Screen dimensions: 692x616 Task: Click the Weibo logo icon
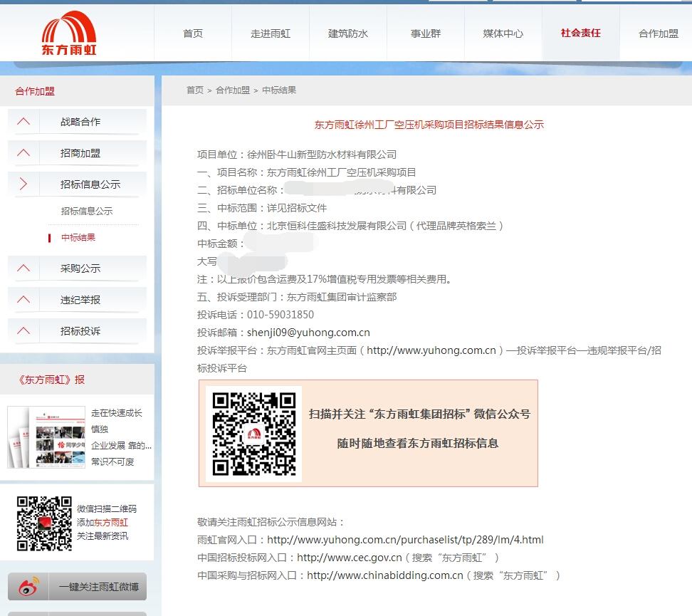point(28,587)
